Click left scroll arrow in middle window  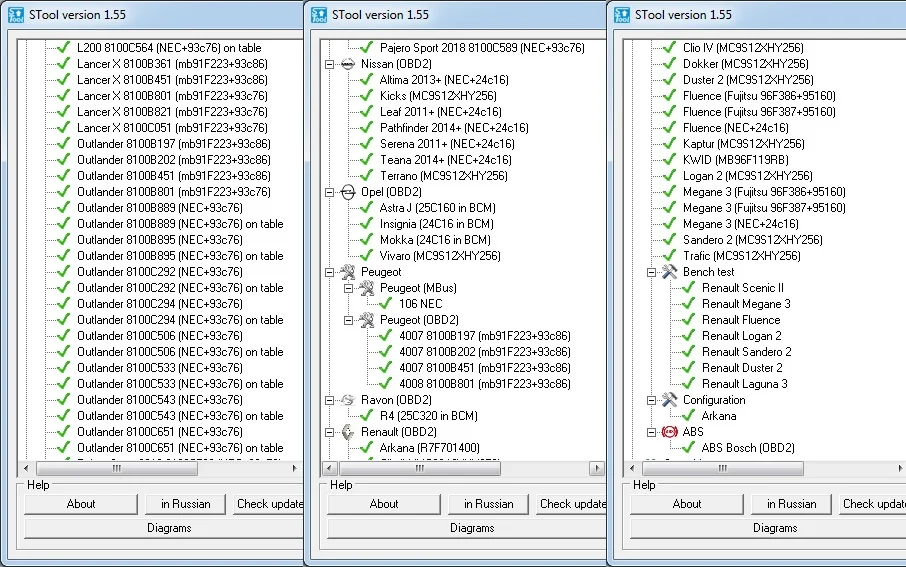[329, 468]
